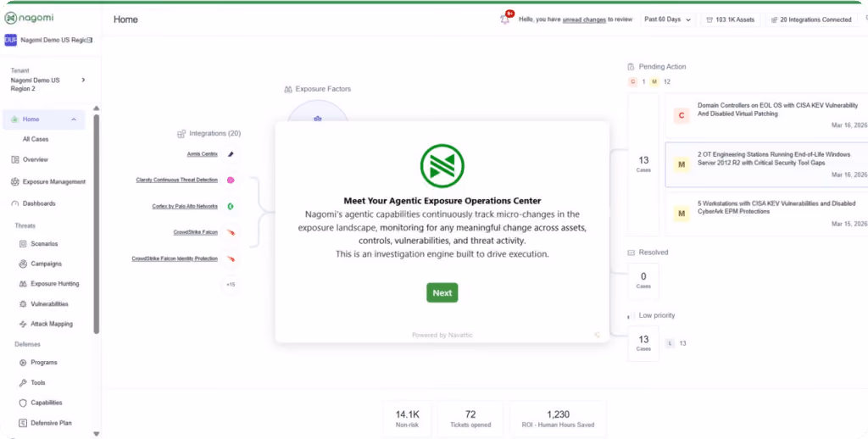Open the notifications bell icon

505,19
